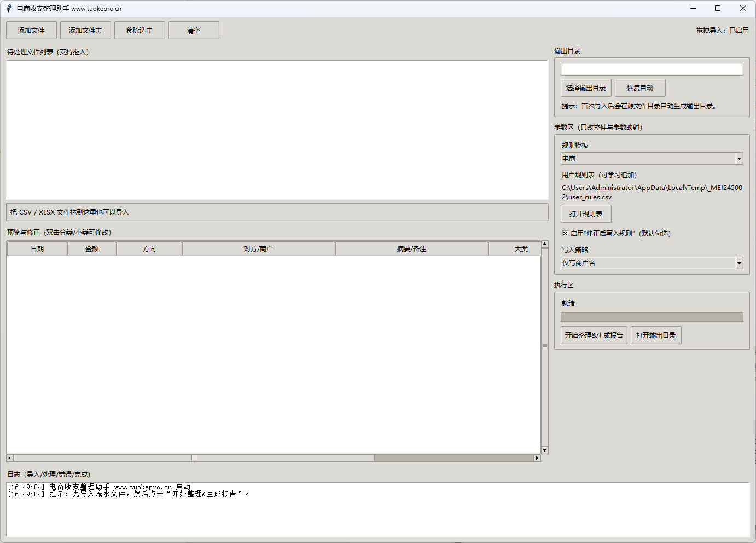The height and width of the screenshot is (543, 756).
Task: Clear the file list with 清空
Action: point(194,31)
